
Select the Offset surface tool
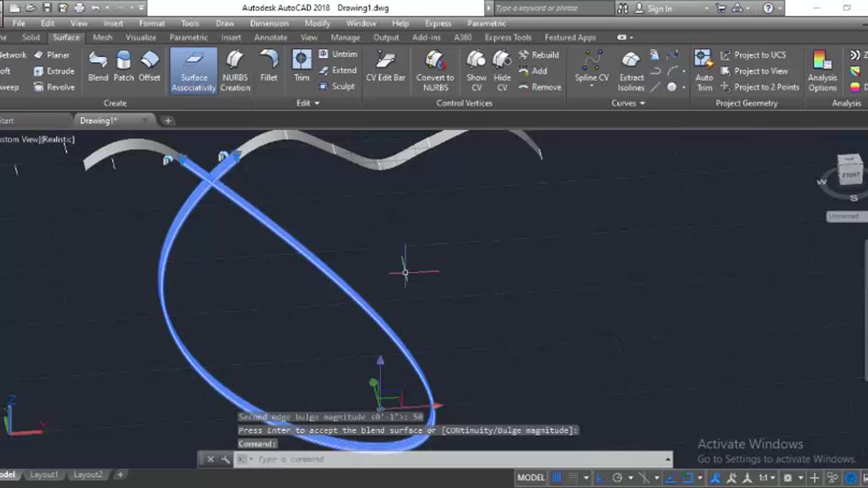(149, 67)
